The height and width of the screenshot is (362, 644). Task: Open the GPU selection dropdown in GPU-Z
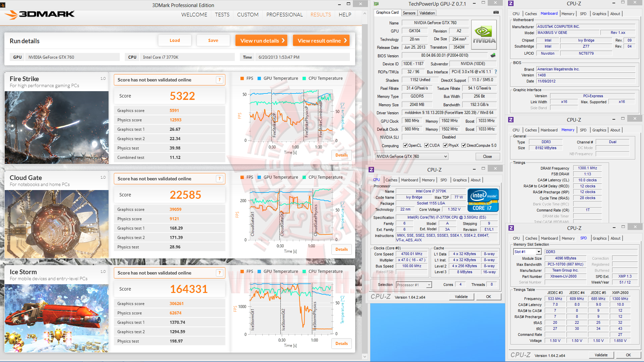pos(412,157)
